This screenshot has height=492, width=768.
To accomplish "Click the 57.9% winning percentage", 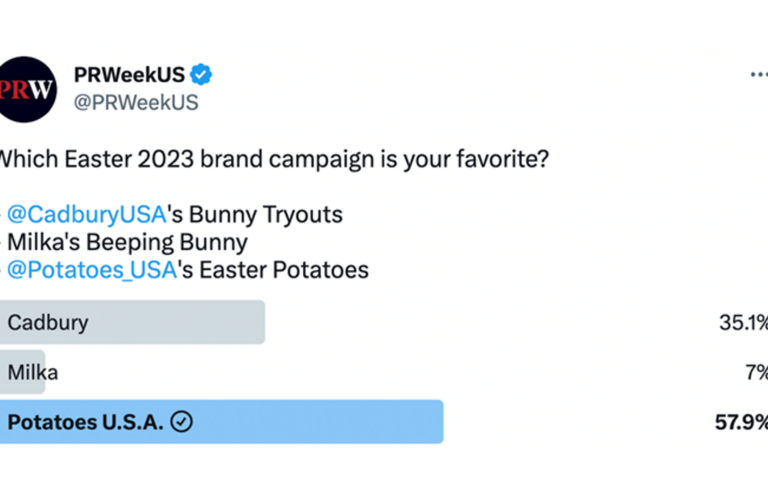I will (741, 422).
